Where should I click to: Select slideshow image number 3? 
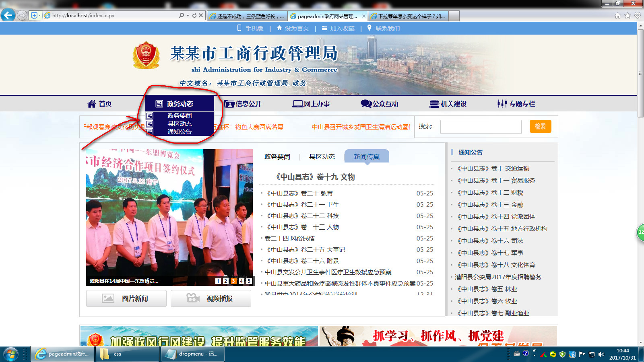pyautogui.click(x=233, y=281)
